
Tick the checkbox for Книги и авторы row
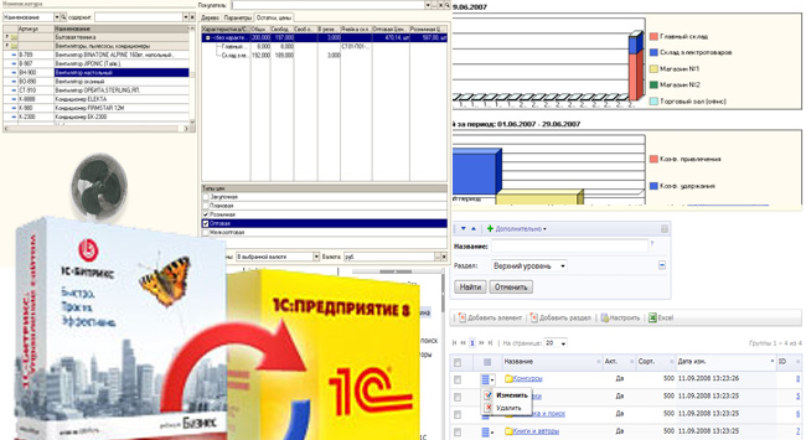point(457,432)
